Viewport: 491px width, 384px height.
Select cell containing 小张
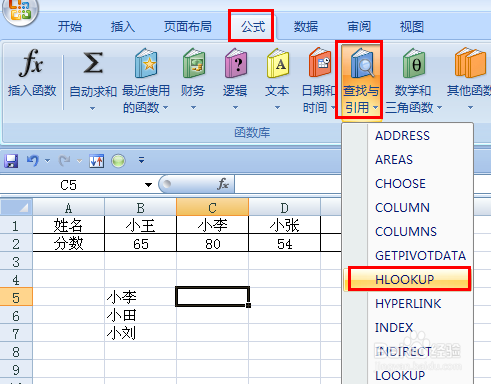point(284,225)
